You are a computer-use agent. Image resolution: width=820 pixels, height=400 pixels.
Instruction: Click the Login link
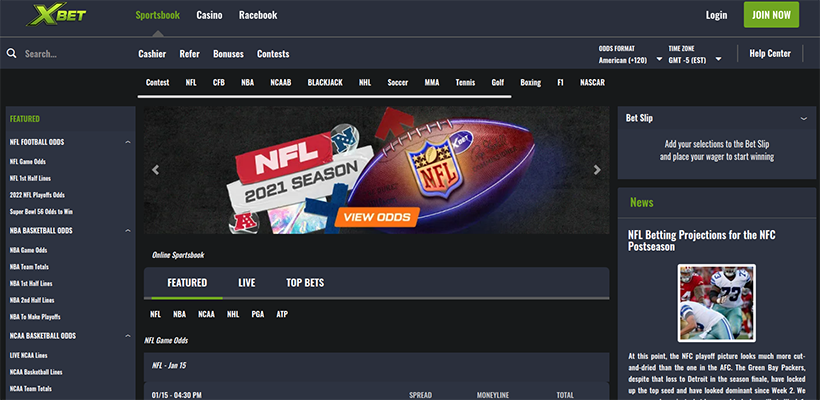716,15
